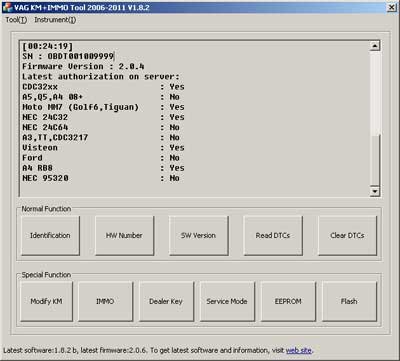Click the SW Version button
The image size is (400, 361).
pos(198,236)
